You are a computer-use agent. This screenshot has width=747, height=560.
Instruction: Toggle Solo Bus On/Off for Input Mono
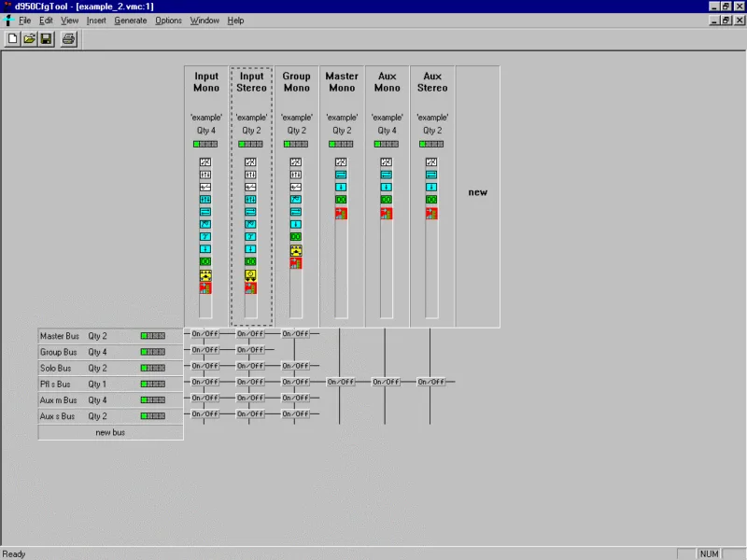point(204,366)
